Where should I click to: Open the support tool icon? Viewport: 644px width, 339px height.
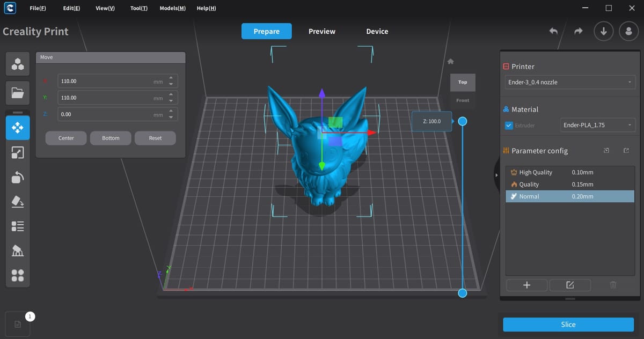pyautogui.click(x=18, y=250)
